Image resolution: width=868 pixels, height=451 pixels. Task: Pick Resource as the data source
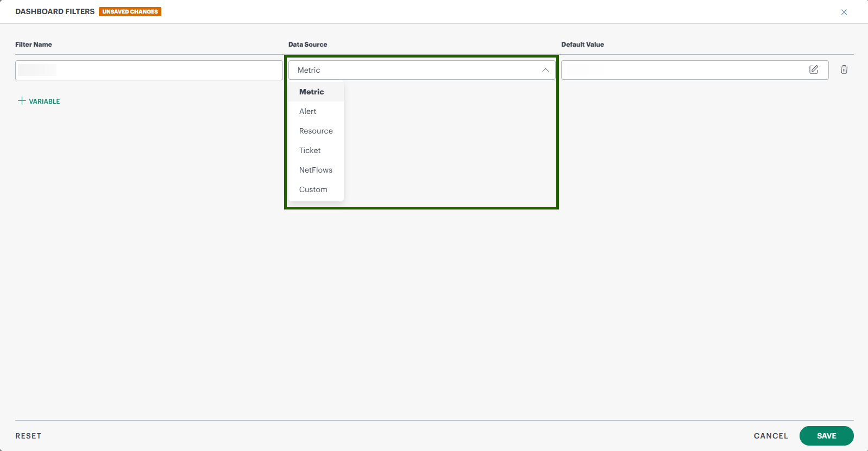(x=316, y=131)
